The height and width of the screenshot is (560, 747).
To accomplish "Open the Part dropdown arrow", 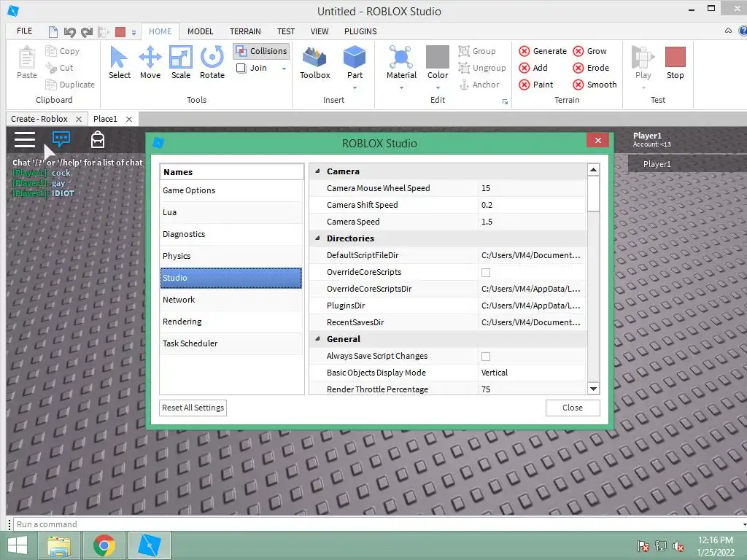I will point(355,88).
